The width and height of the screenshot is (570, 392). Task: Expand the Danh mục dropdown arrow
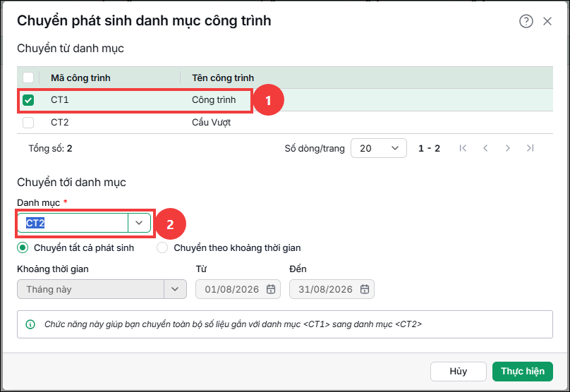(x=139, y=223)
